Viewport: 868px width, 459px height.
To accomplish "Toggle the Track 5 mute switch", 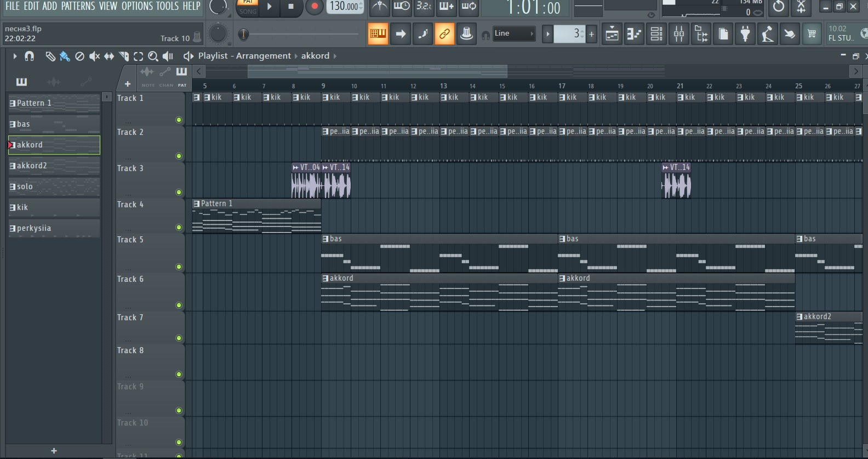I will pos(179,267).
